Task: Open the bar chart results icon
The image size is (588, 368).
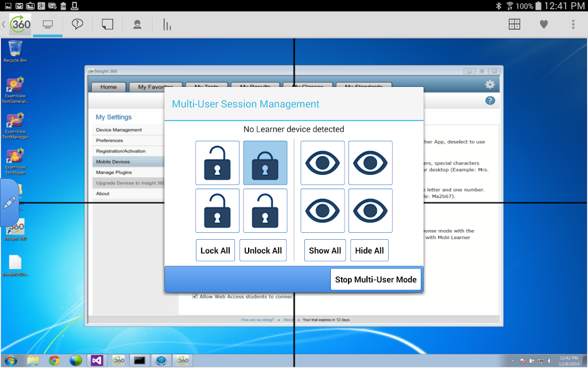Action: tap(167, 25)
